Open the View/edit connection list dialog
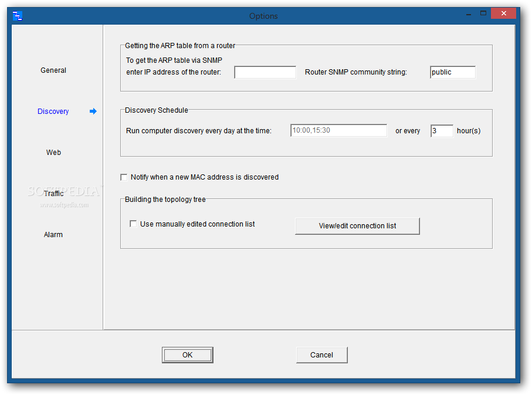Screen dimensions: 532x395 [x=357, y=226]
